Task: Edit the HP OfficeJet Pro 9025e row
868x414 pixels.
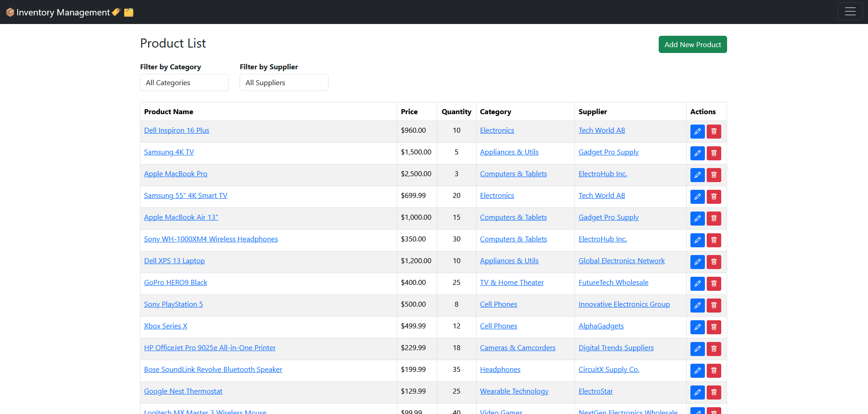Action: (x=697, y=349)
